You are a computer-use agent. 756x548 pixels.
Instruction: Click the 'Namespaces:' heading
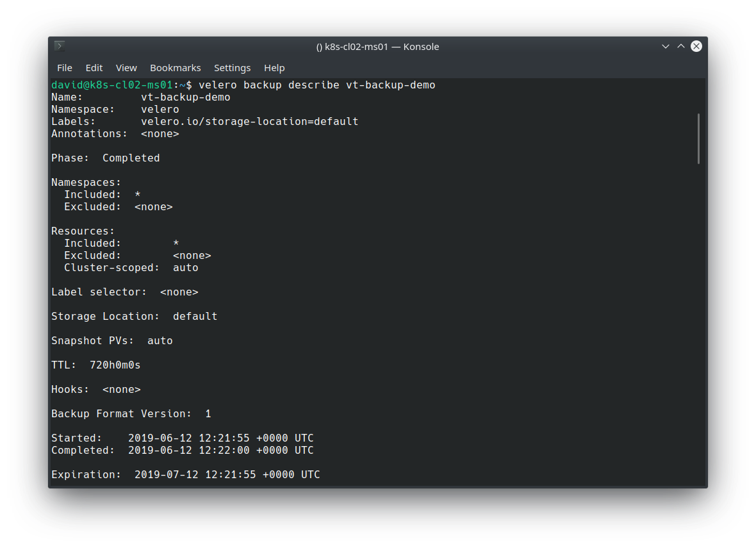coord(86,182)
